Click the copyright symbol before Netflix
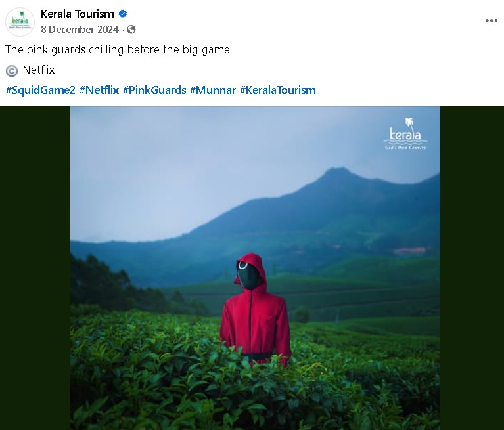 pyautogui.click(x=12, y=71)
